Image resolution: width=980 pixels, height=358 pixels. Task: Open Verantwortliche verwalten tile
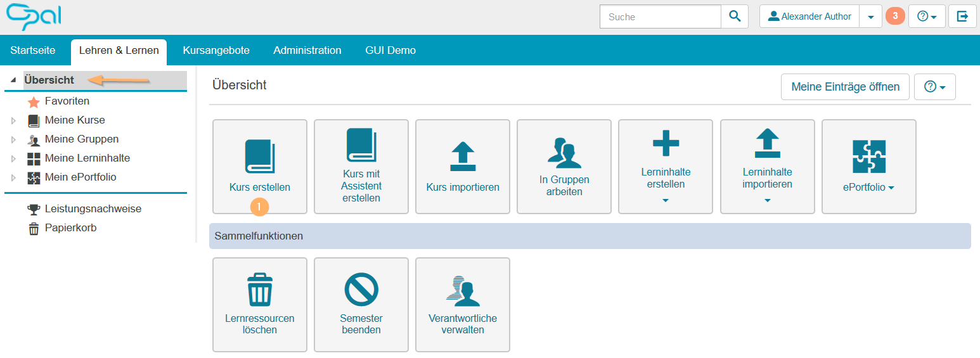click(x=463, y=305)
